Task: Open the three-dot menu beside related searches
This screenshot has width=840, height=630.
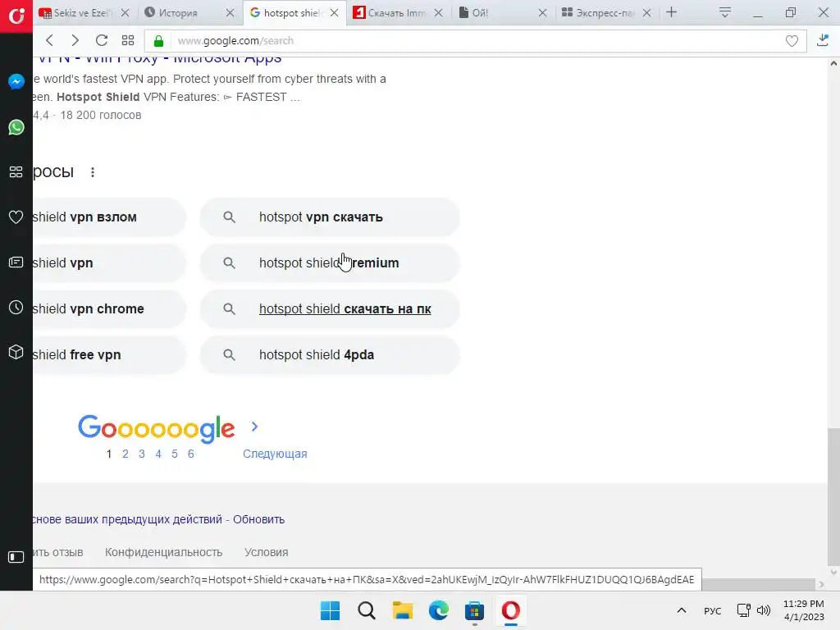Action: pos(93,172)
